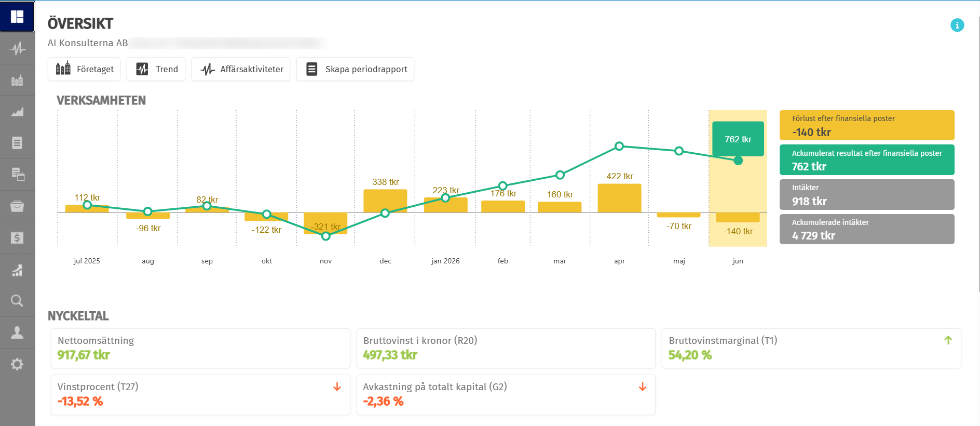Click the AI Konsulterna AB company name
Screen dimensions: 980x426
point(88,43)
